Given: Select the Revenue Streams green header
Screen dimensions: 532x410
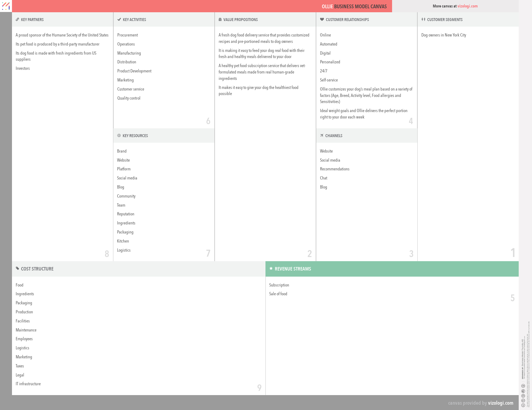Looking at the screenshot, I should [x=392, y=269].
